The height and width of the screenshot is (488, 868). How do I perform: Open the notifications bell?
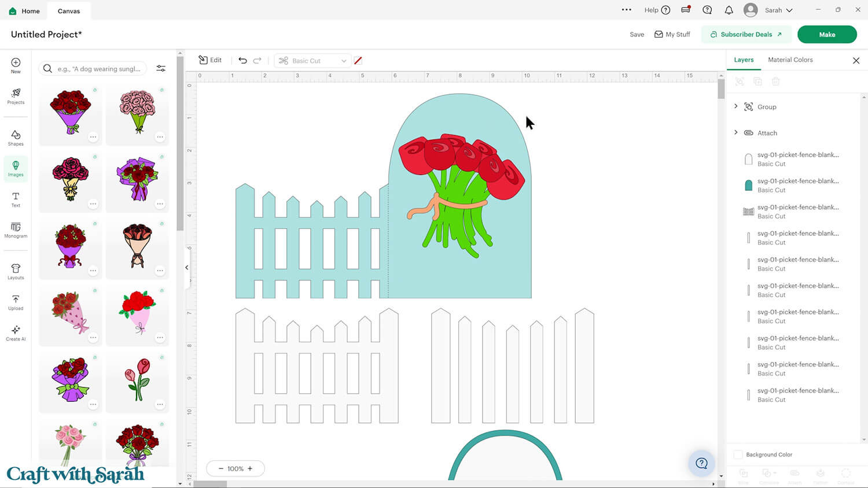tap(729, 10)
